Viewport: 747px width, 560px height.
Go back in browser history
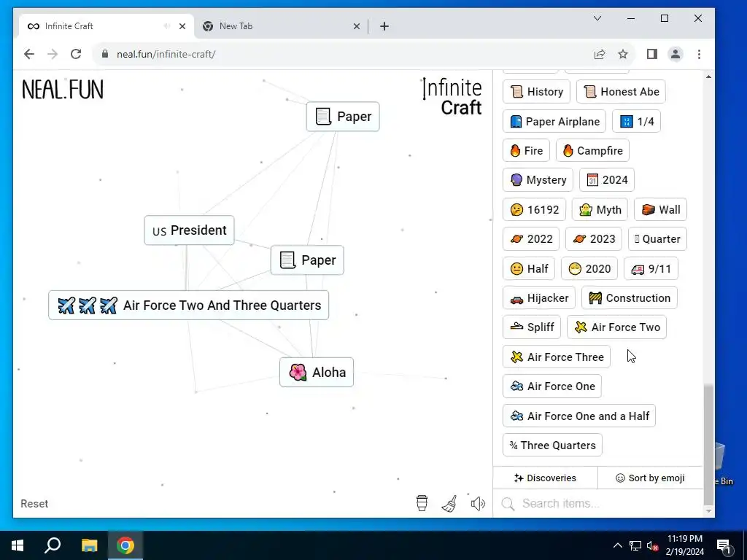click(29, 54)
